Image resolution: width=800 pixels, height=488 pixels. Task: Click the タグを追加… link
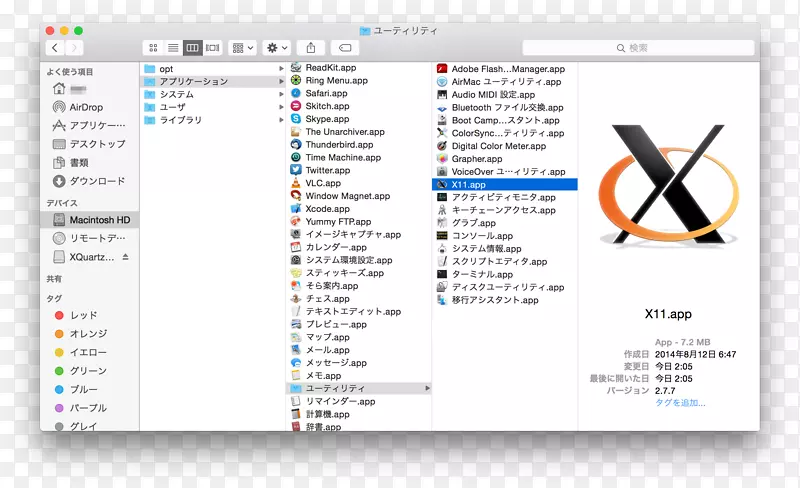(680, 403)
